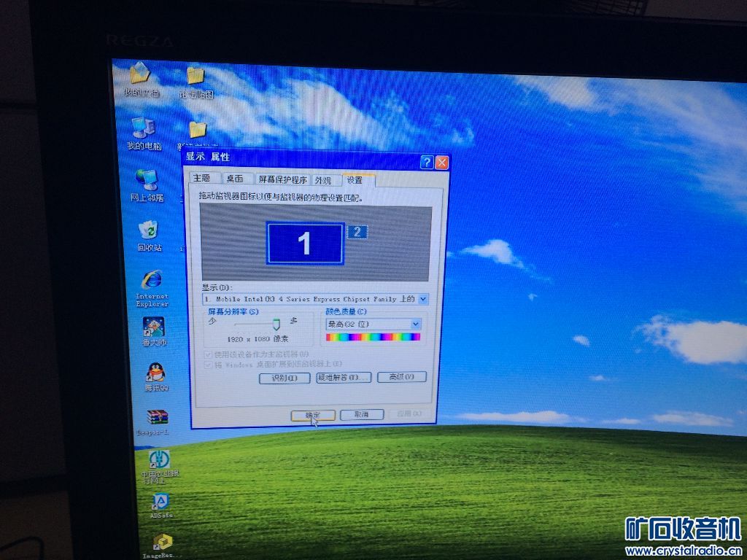The height and width of the screenshot is (560, 747).
Task: Open the My Documents (我的文档) desktop icon
Action: 139,79
